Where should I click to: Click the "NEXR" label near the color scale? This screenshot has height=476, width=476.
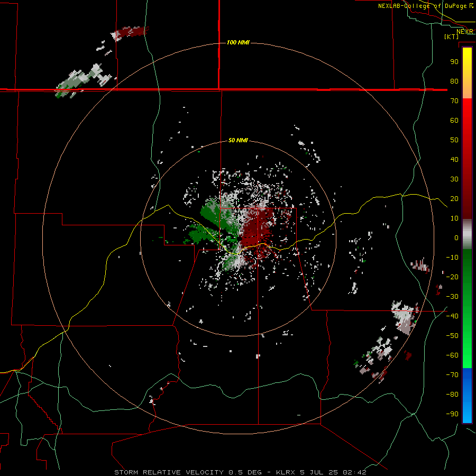click(465, 32)
